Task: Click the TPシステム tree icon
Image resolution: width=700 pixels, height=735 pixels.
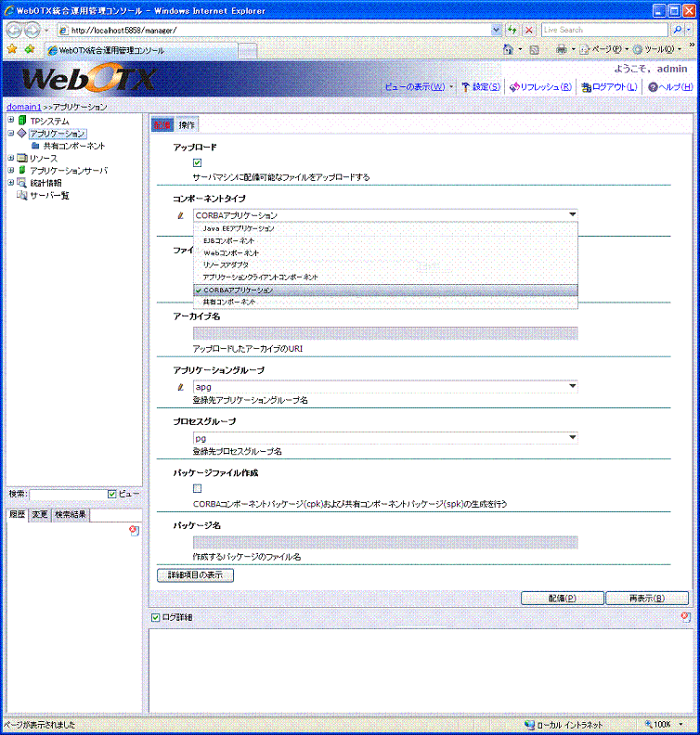Action: [x=22, y=121]
